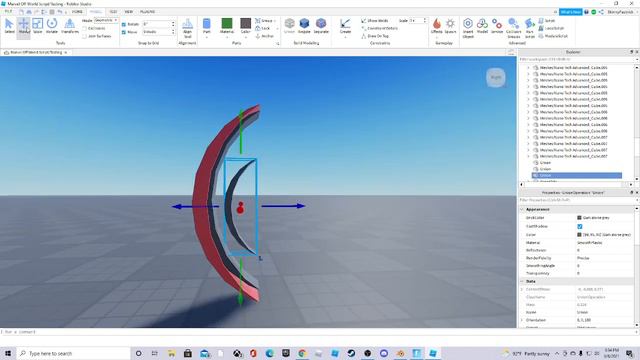Click the BrickColor property swatch
The width and height of the screenshot is (640, 360).
tap(579, 218)
